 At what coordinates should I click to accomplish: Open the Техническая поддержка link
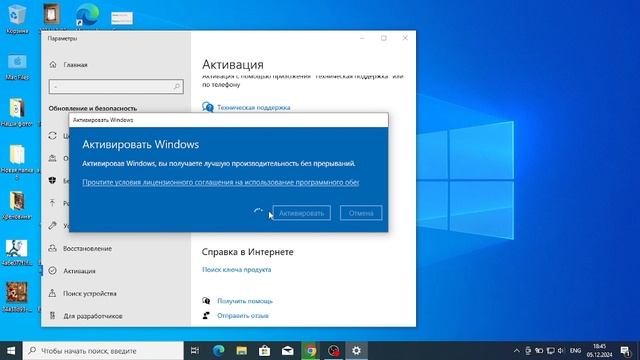[253, 107]
